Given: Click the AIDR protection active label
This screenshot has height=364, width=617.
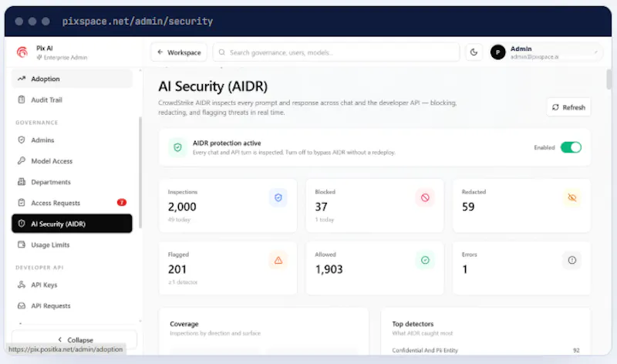Looking at the screenshot, I should coord(227,143).
